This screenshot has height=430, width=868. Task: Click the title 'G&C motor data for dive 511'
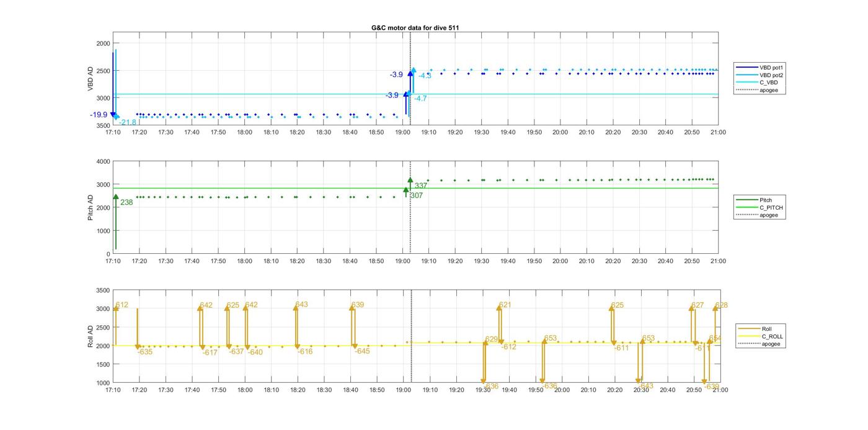[415, 28]
